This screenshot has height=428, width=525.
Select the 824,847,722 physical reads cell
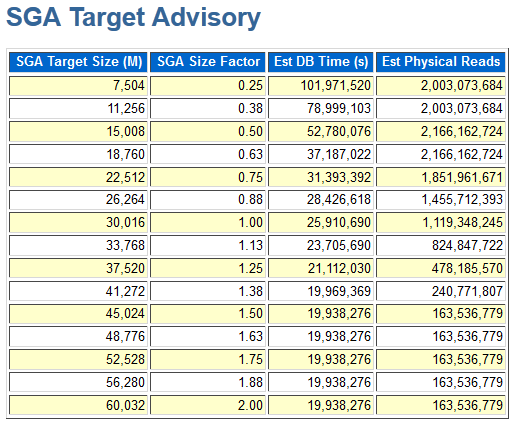click(x=441, y=245)
